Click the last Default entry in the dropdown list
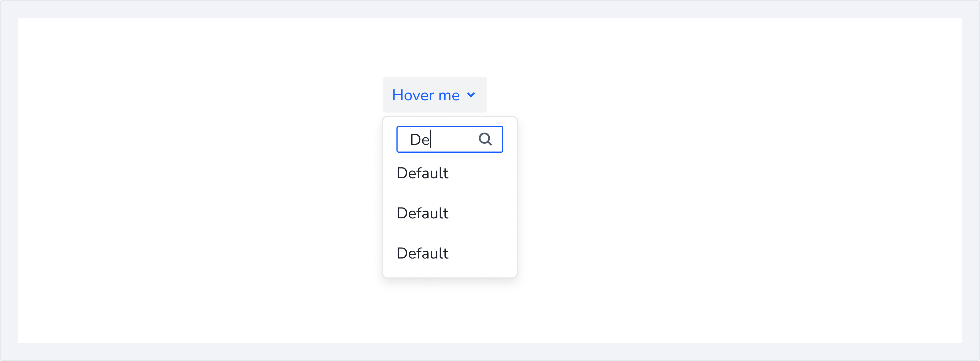Image resolution: width=980 pixels, height=361 pixels. coord(422,253)
